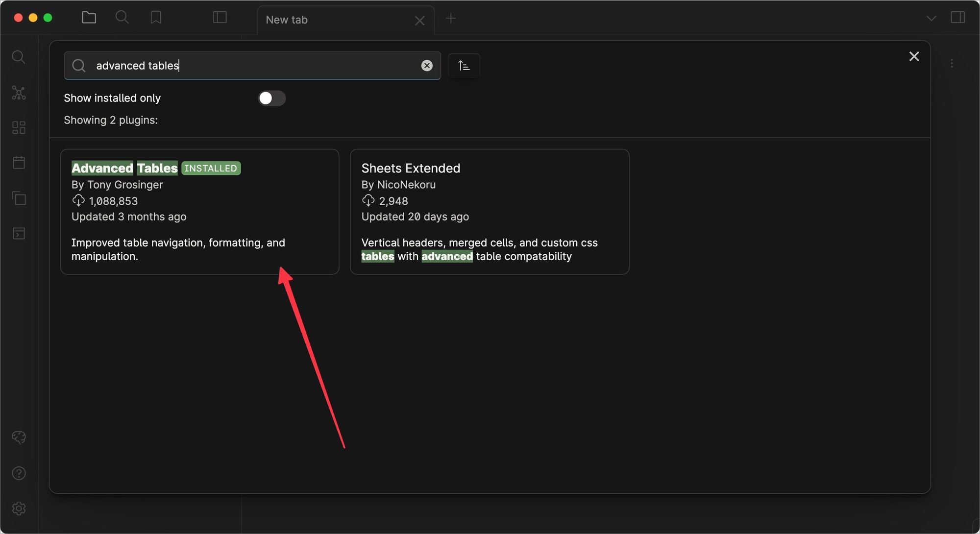
Task: Open the Sheets Extended plugin card
Action: coord(489,212)
